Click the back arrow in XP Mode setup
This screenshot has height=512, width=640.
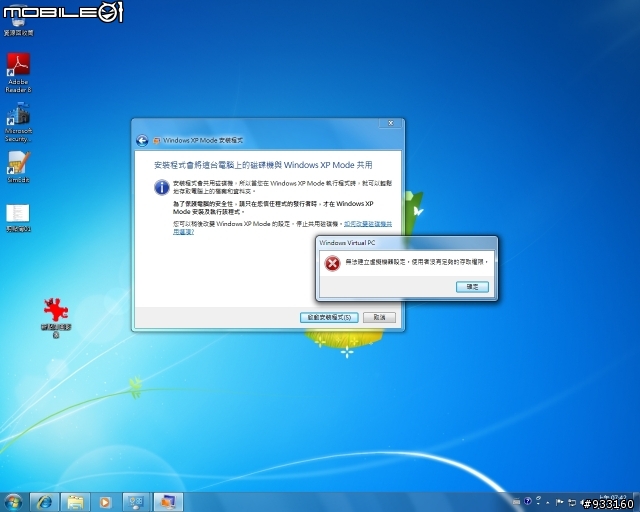(x=142, y=141)
